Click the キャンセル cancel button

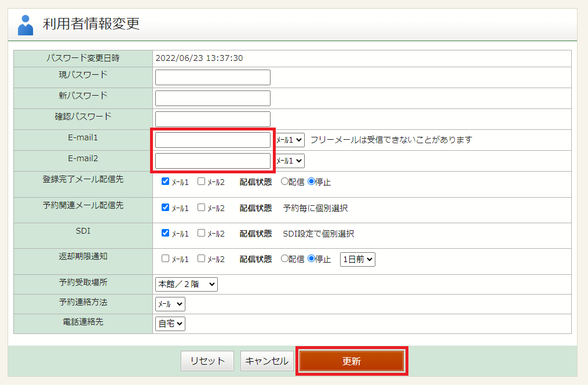tap(266, 361)
